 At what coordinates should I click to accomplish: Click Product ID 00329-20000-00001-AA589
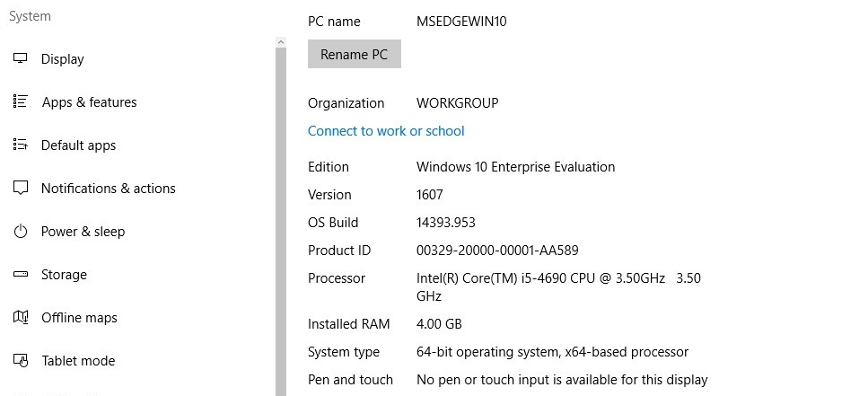point(497,251)
